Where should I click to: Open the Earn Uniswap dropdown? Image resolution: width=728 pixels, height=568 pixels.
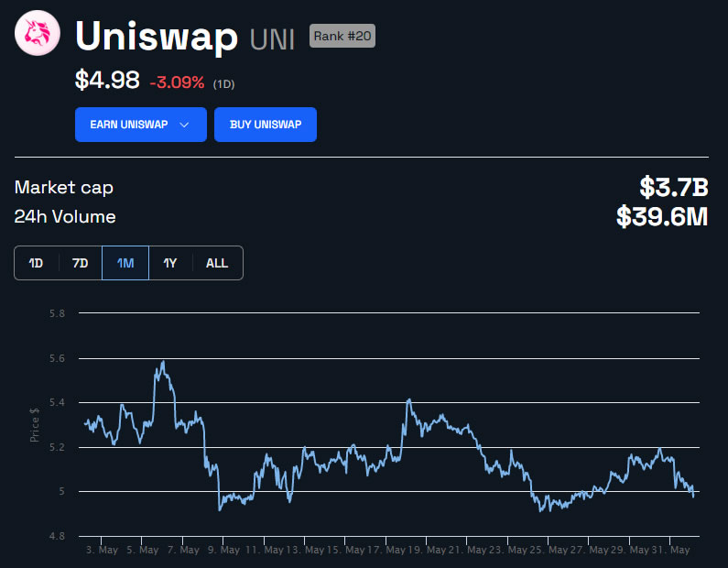click(140, 125)
